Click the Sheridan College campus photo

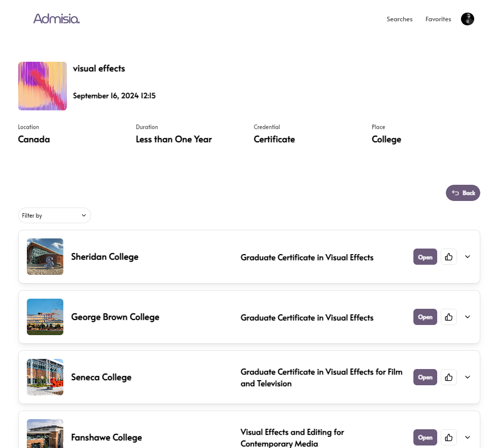[45, 257]
